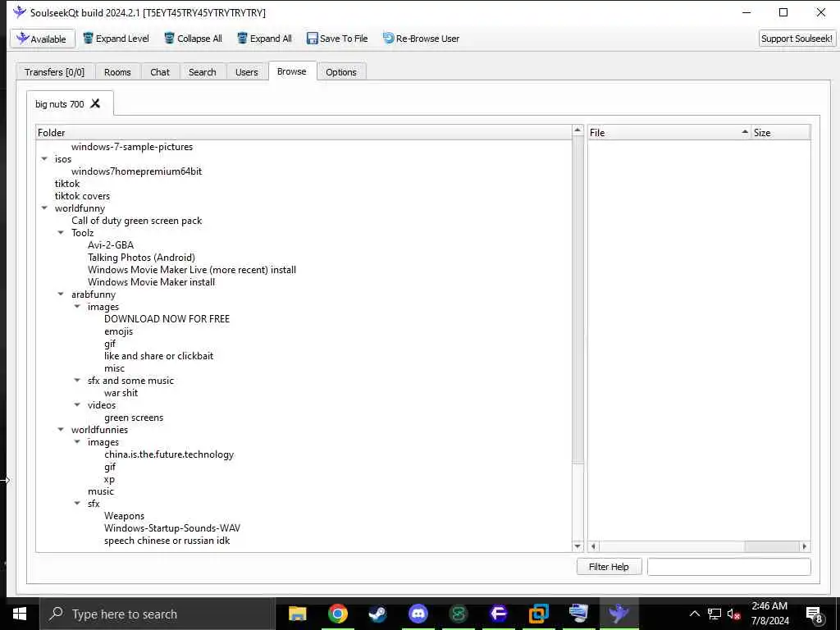Collapse the sfx arrow under worldfunnies
Screen dimensions: 840x630
(77, 504)
